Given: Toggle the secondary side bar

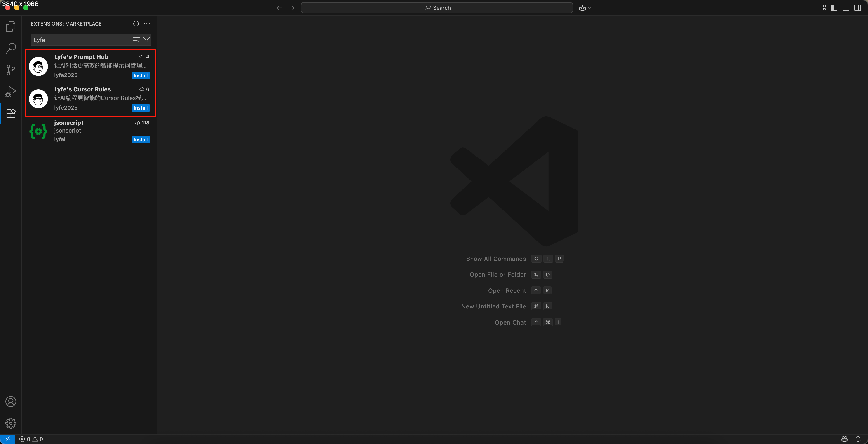Looking at the screenshot, I should [x=858, y=8].
